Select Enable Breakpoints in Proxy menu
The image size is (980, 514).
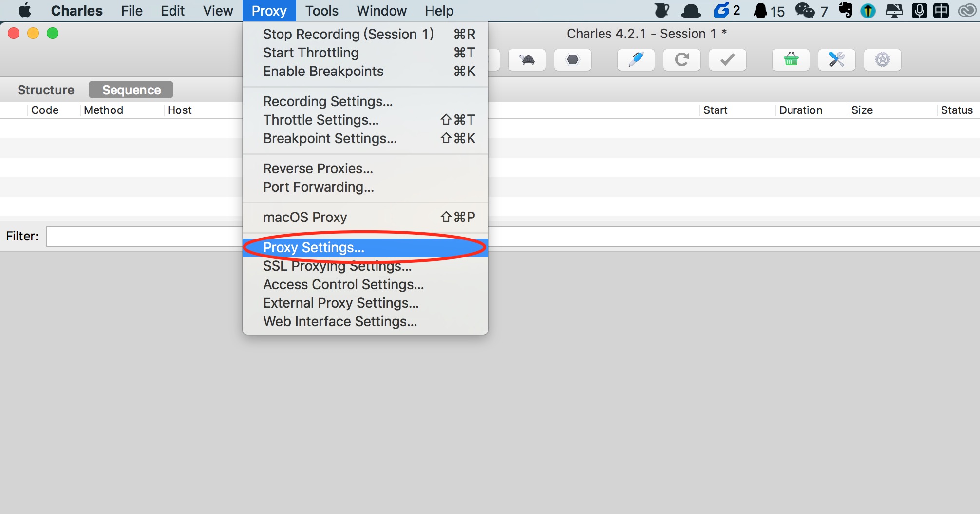point(365,71)
